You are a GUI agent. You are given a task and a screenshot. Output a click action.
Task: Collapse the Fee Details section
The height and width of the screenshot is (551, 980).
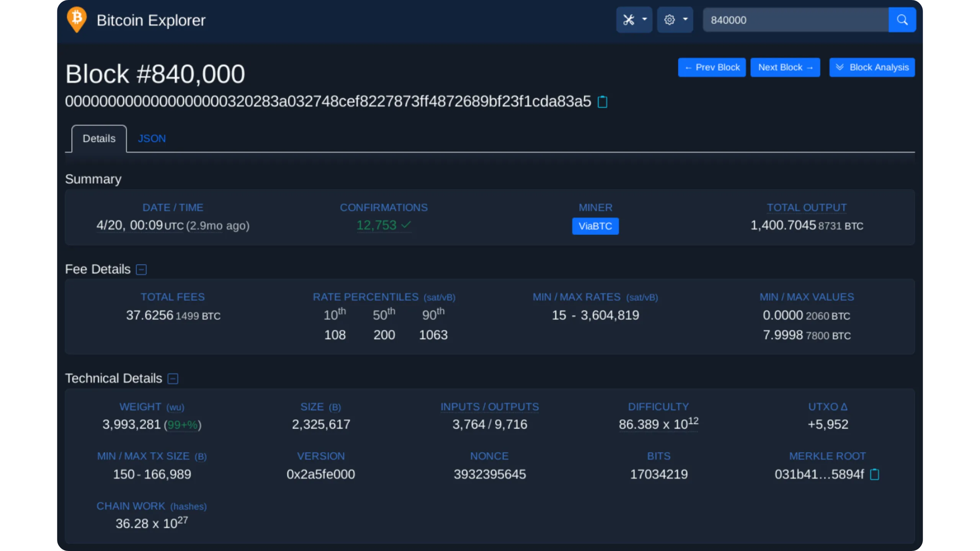[141, 269]
